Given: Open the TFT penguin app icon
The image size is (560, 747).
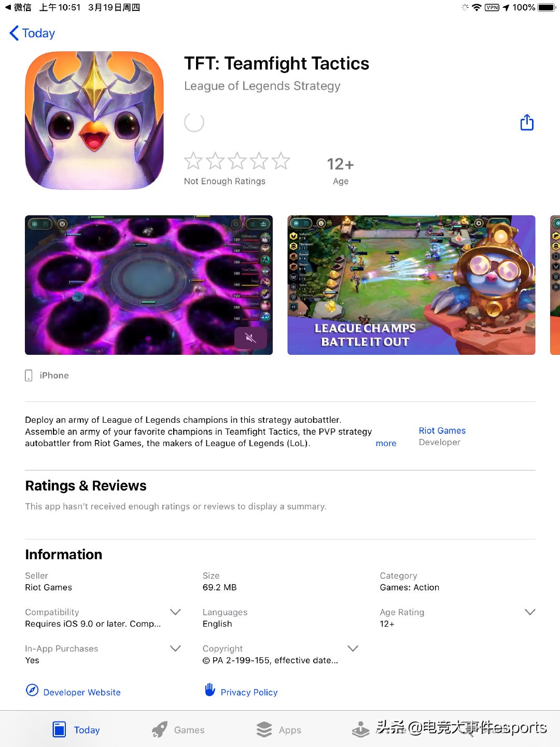Looking at the screenshot, I should coord(94,120).
